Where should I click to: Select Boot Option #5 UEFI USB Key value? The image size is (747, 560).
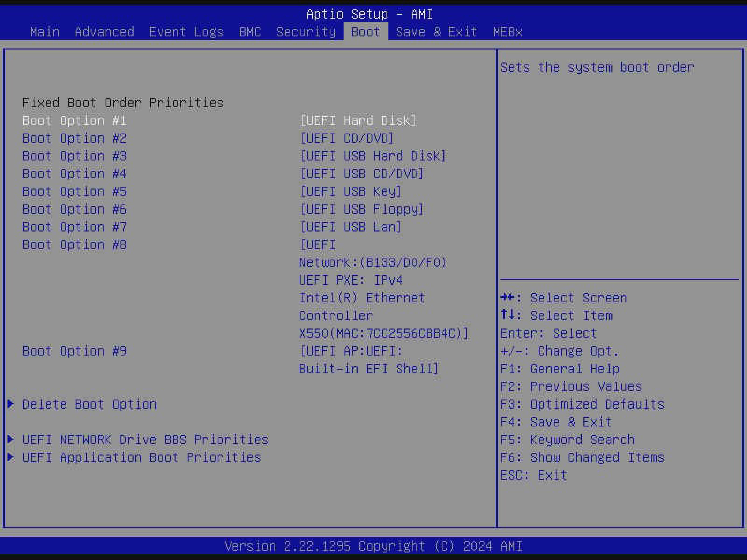coord(351,192)
